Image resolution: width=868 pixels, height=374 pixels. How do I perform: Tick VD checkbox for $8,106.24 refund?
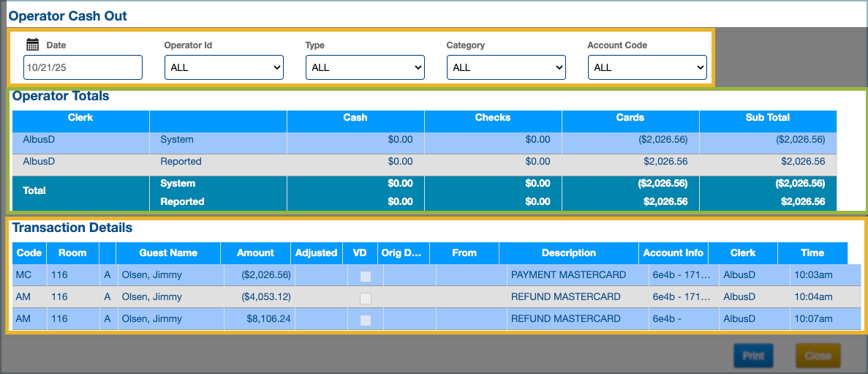[x=366, y=320]
